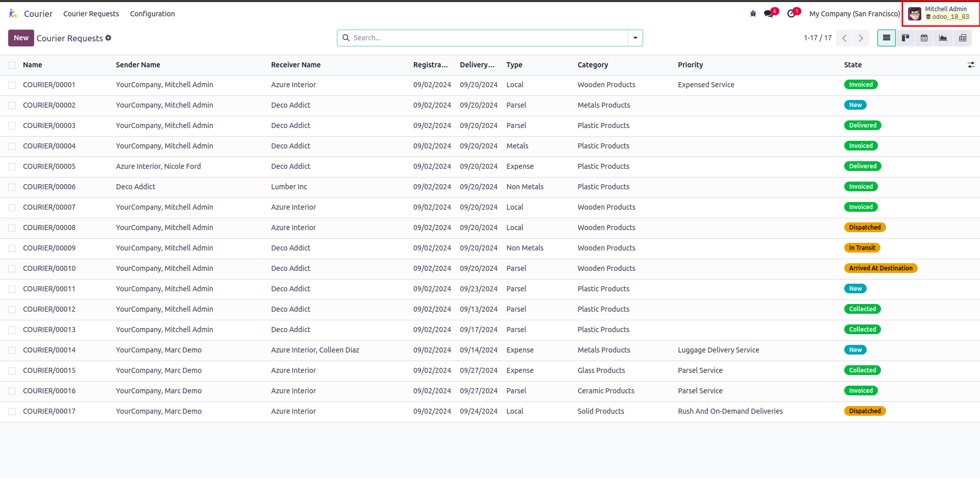Open the activities clock icon

tap(792, 14)
